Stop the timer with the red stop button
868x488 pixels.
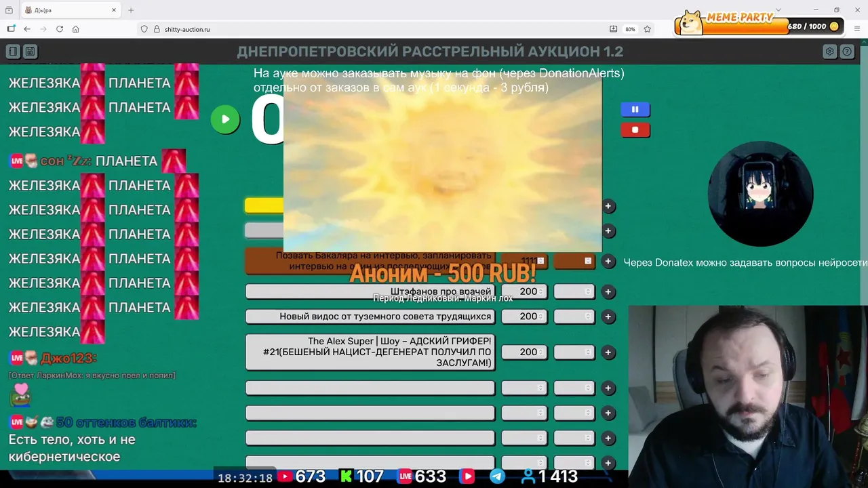coord(635,130)
